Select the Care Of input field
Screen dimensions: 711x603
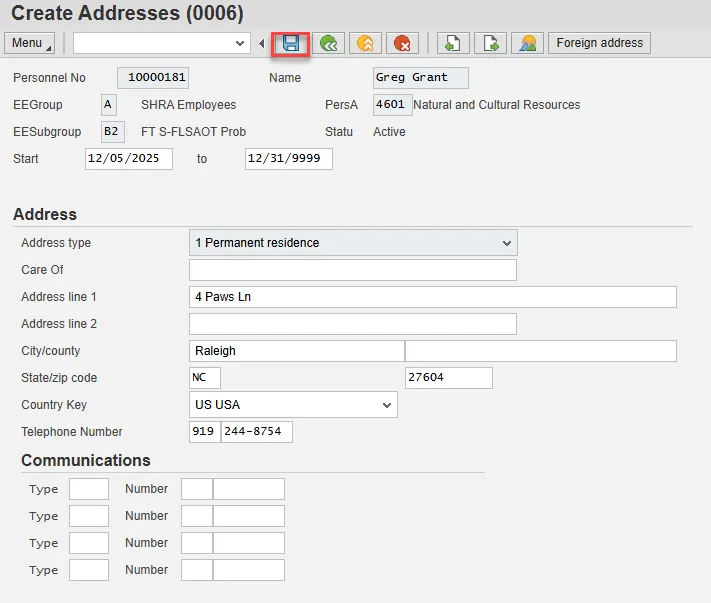(352, 270)
